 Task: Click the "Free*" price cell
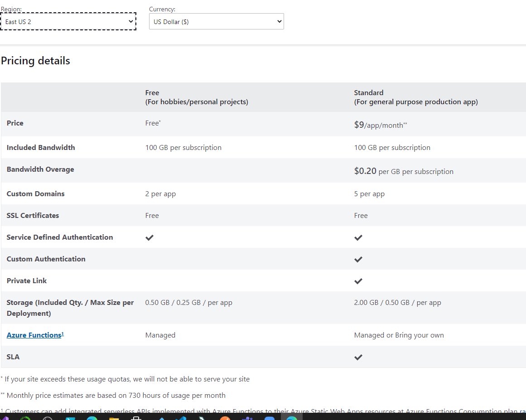[x=153, y=123]
